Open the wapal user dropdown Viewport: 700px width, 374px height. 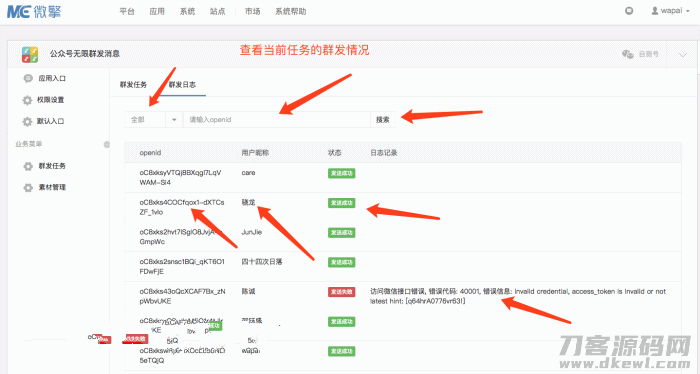pyautogui.click(x=670, y=11)
